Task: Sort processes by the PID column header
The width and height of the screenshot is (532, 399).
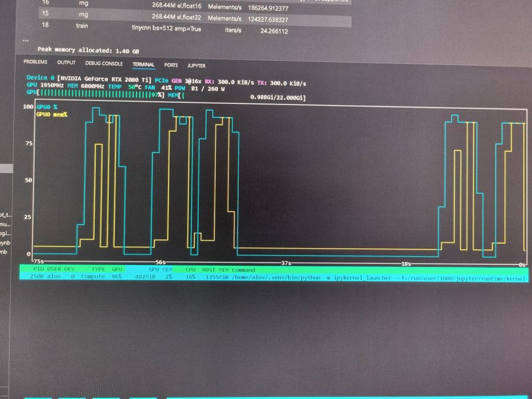Action: [38, 269]
